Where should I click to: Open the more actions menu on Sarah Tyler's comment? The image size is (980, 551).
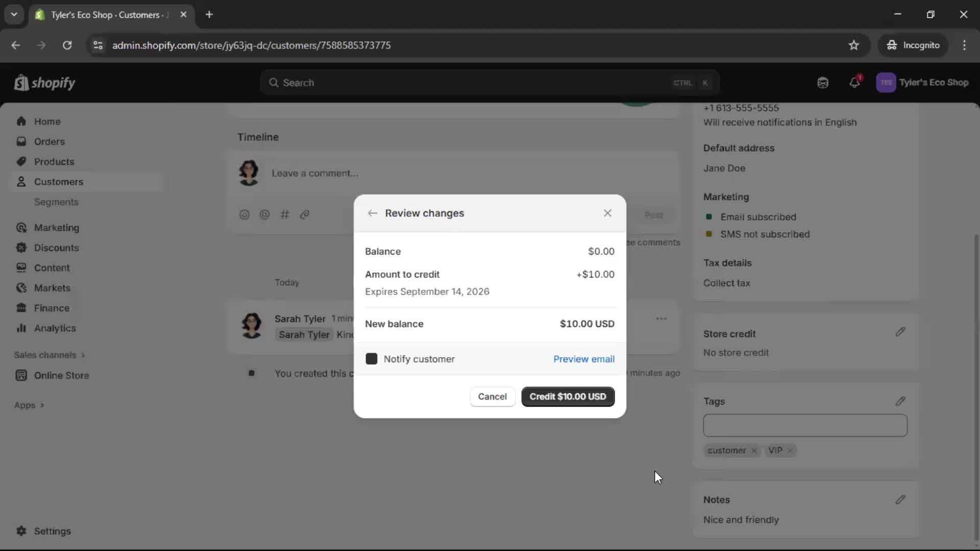pos(661,318)
